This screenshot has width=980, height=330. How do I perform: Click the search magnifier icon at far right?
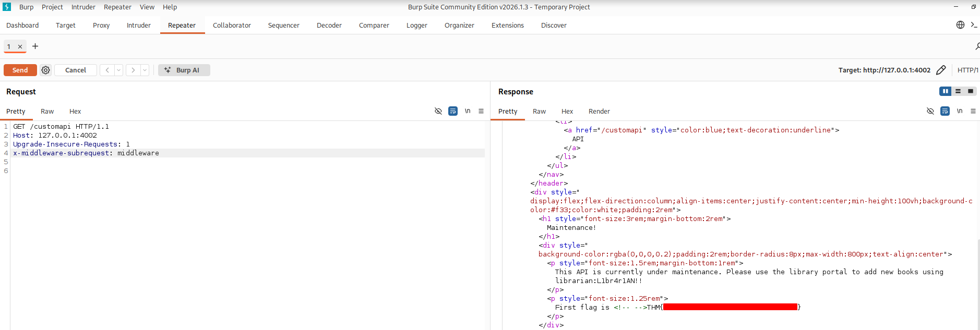click(977, 46)
